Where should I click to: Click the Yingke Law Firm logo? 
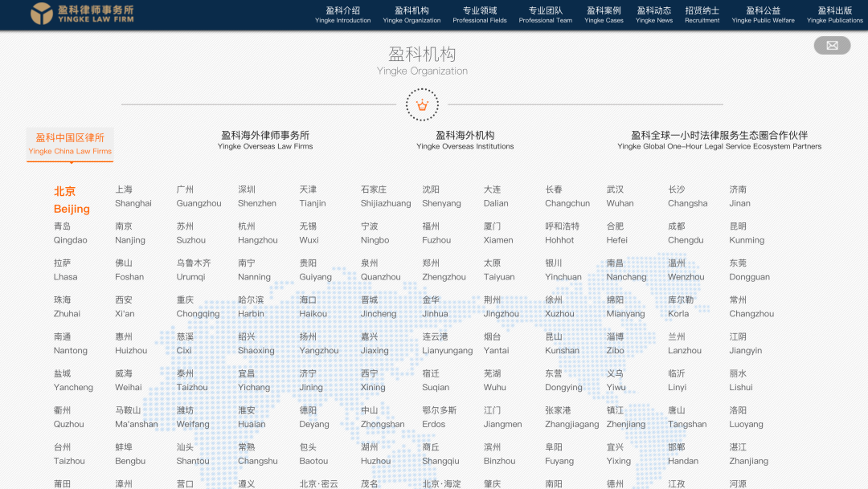click(80, 14)
